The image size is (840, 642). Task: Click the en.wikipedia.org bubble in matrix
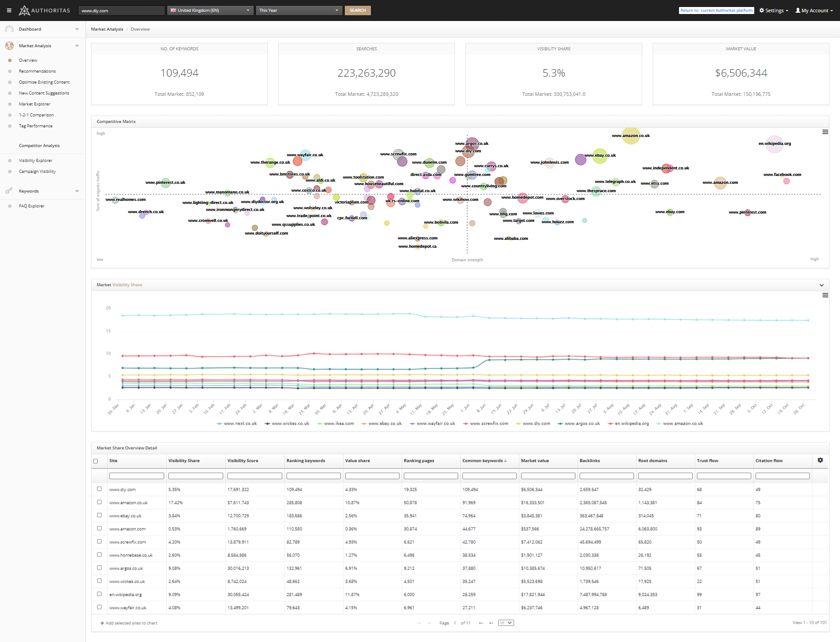pyautogui.click(x=774, y=144)
